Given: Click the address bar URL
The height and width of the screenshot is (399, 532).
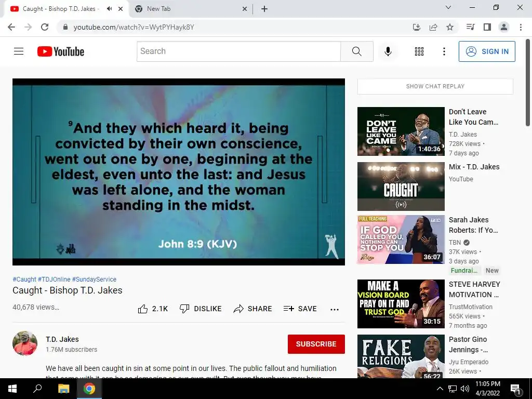Looking at the screenshot, I should pyautogui.click(x=134, y=27).
